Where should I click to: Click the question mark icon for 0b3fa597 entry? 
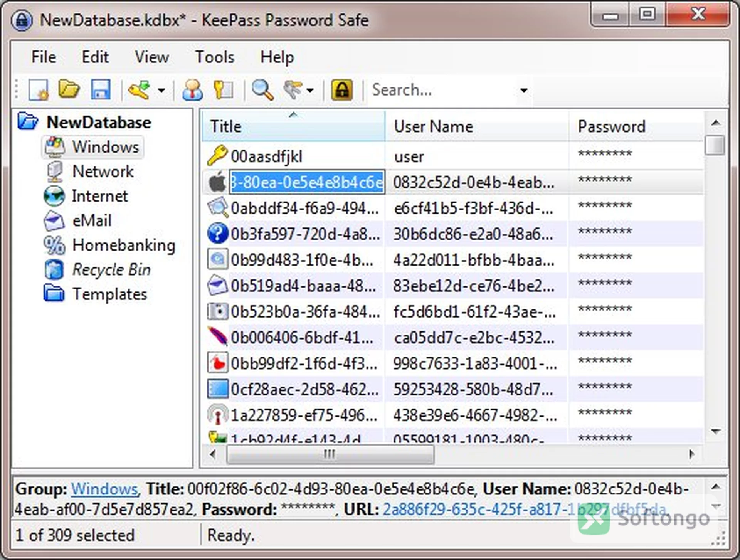217,233
